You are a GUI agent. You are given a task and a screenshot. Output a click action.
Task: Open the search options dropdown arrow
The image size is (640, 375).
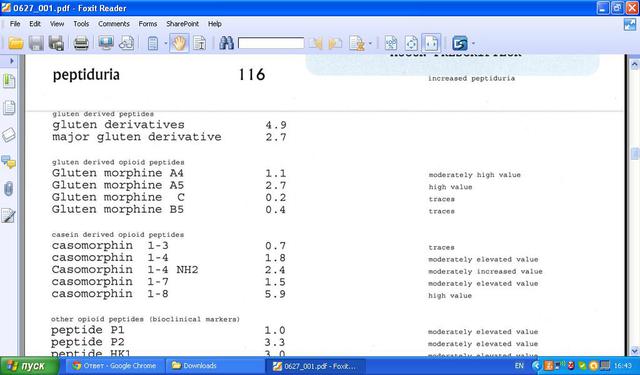(x=370, y=43)
